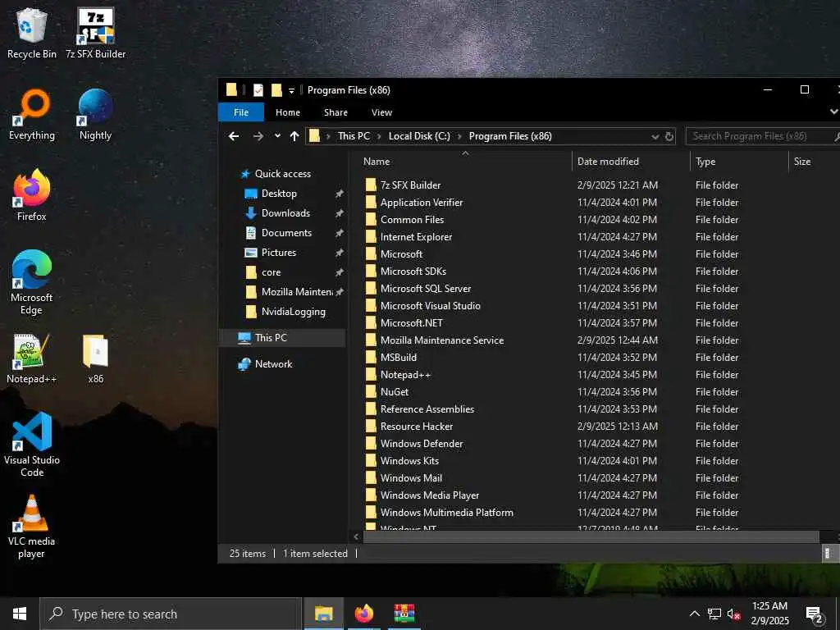
Task: Expand chevron after Local Disk (C:) breadcrumb
Action: pyautogui.click(x=459, y=137)
